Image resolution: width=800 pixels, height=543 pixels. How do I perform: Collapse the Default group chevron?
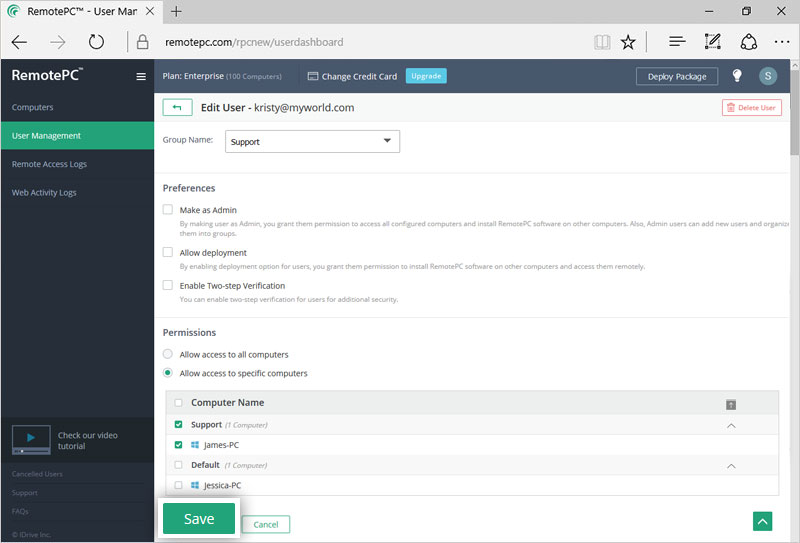pos(731,466)
